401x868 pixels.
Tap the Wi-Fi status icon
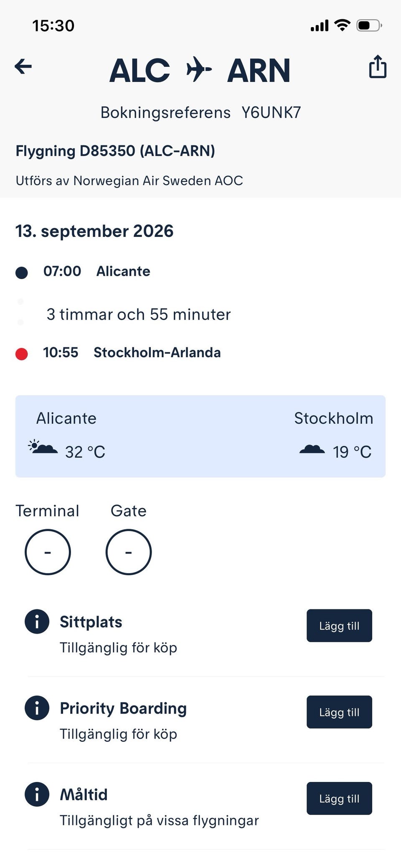click(x=343, y=25)
